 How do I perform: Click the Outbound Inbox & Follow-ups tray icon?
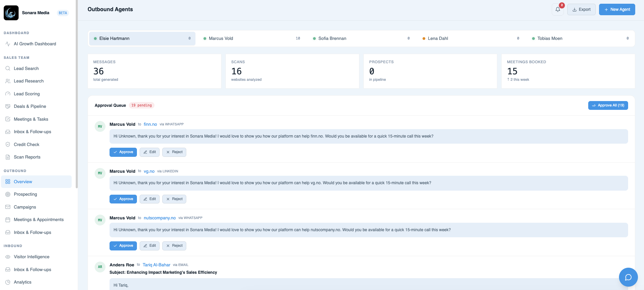[x=8, y=233]
